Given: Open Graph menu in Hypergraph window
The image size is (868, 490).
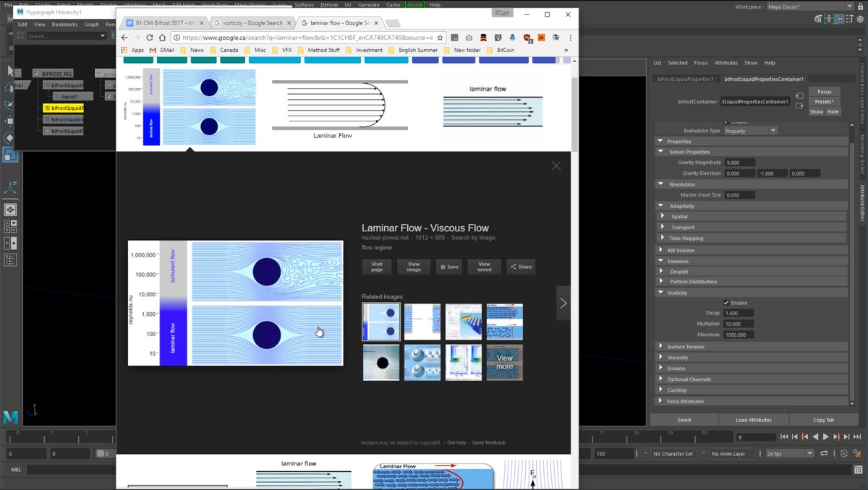Looking at the screenshot, I should tap(91, 25).
